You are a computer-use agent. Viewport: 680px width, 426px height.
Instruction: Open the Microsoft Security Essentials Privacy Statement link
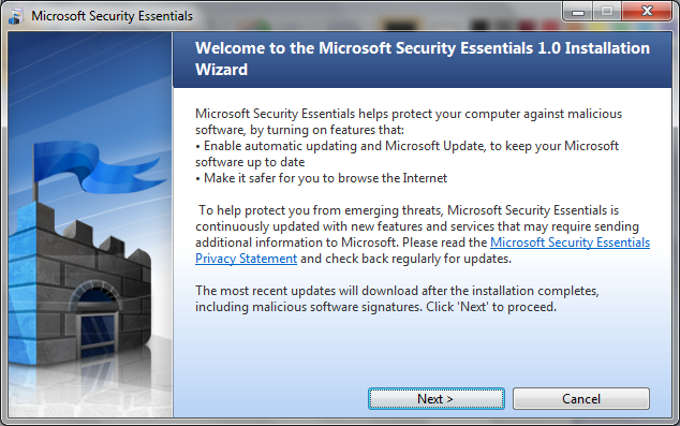tap(570, 243)
